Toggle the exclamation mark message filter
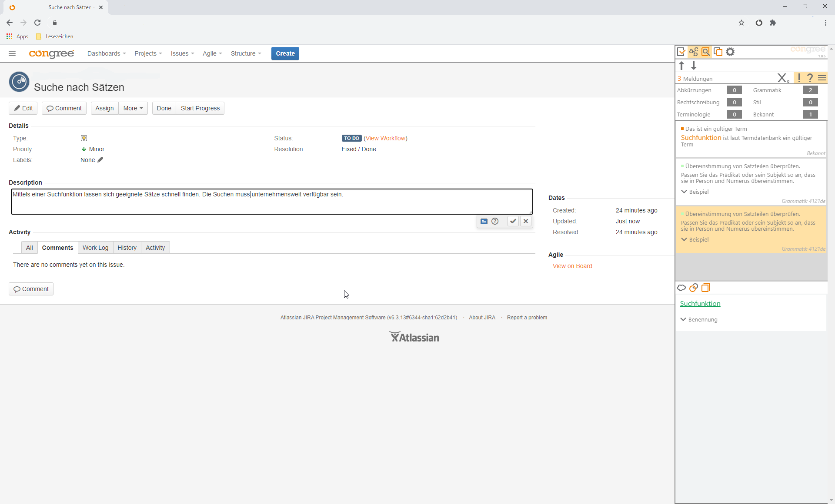 799,78
